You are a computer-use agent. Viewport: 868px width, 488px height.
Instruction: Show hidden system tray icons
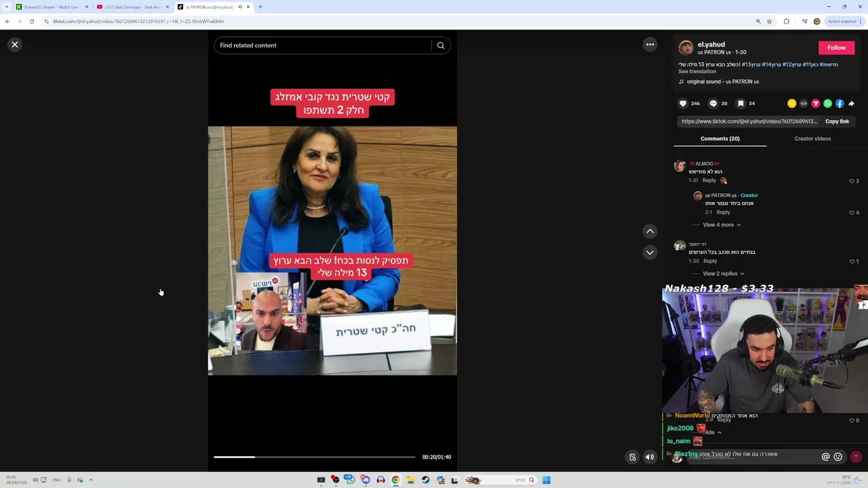point(91,480)
